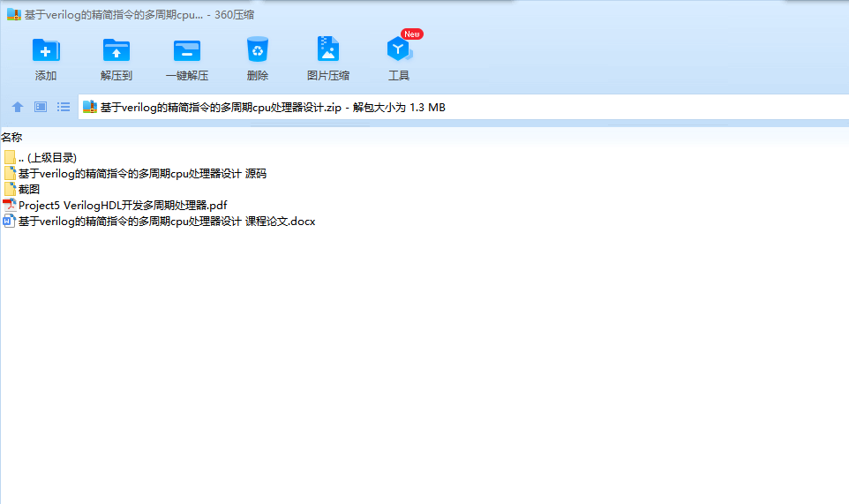
Task: Click the 添加 label under the add icon
Action: coord(46,76)
